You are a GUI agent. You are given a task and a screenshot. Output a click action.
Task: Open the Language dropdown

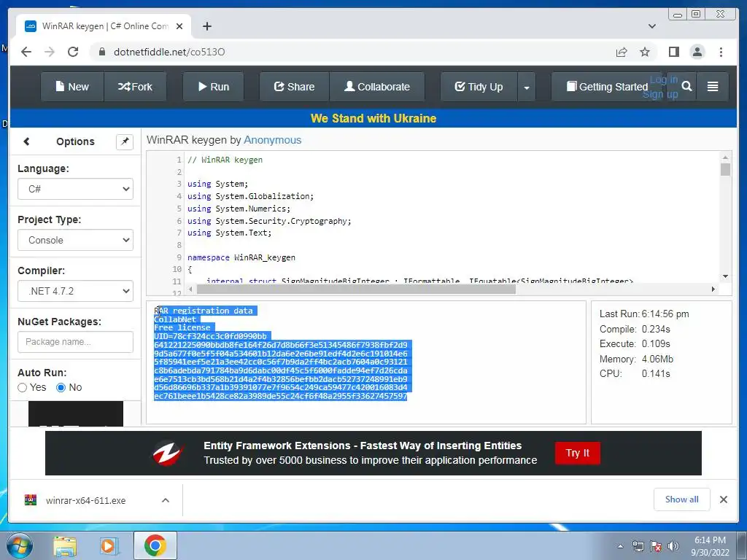(x=75, y=189)
